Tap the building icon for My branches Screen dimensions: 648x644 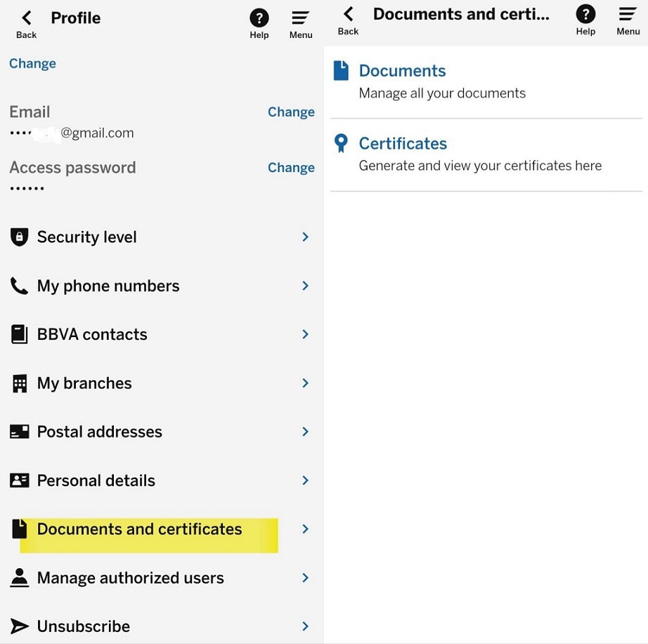20,383
